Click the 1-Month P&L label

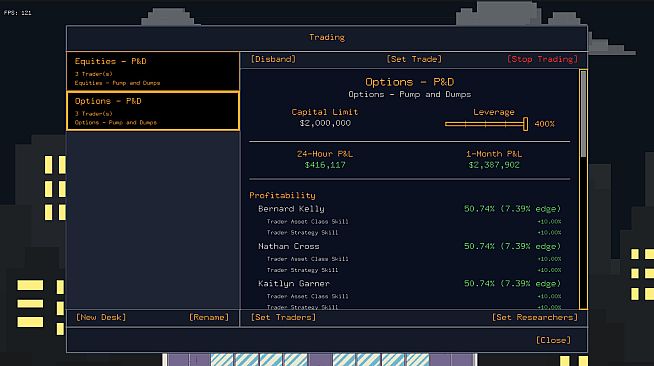[494, 153]
